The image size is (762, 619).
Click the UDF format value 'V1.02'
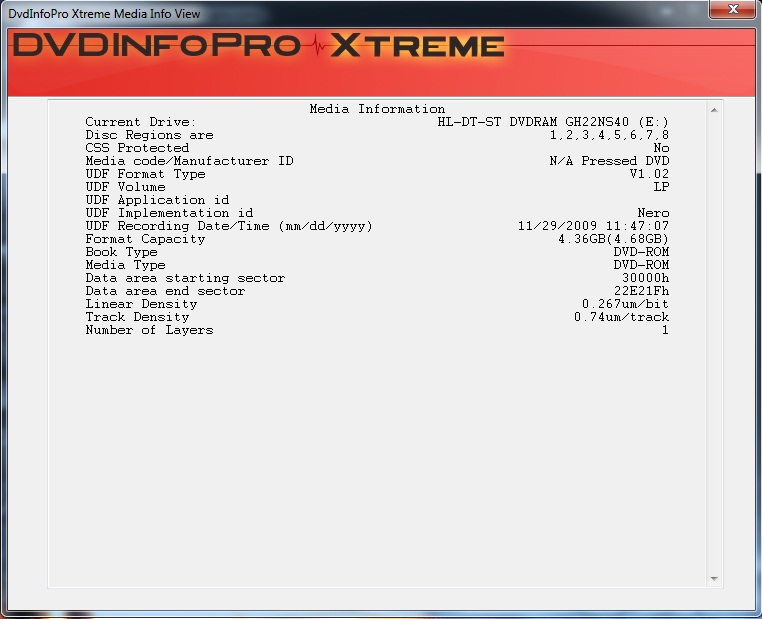pyautogui.click(x=649, y=174)
